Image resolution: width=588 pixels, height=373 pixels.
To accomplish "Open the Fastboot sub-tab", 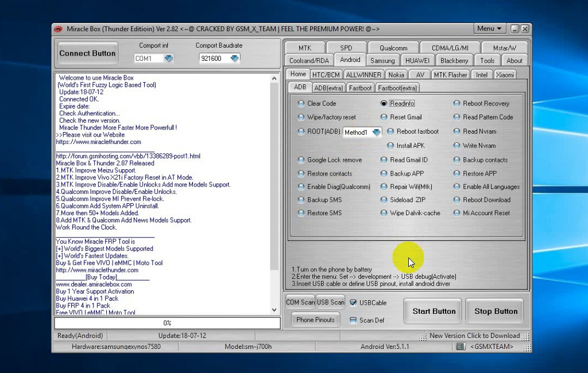I will tap(360, 88).
